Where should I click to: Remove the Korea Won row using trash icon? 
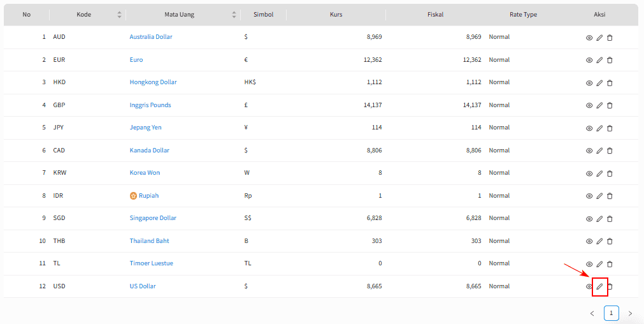pyautogui.click(x=610, y=173)
